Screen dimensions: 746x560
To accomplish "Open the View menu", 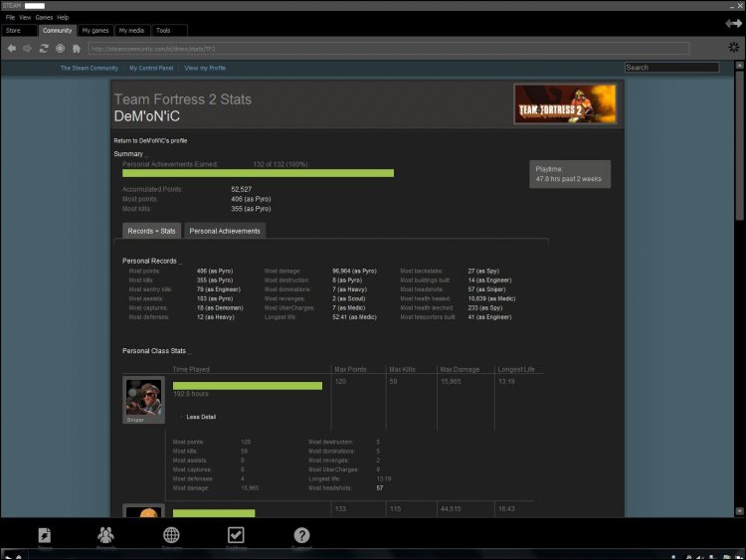I will (25, 18).
